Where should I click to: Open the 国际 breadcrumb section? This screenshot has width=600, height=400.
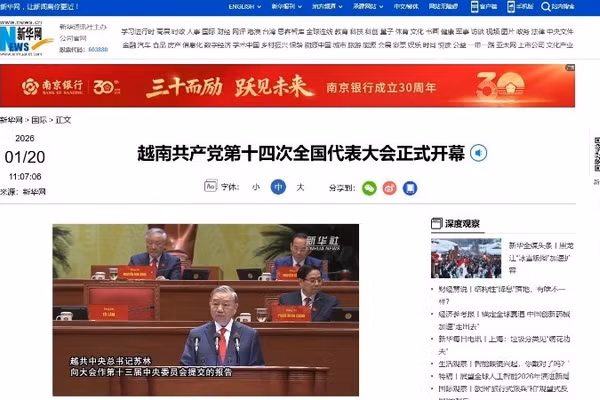pyautogui.click(x=37, y=119)
